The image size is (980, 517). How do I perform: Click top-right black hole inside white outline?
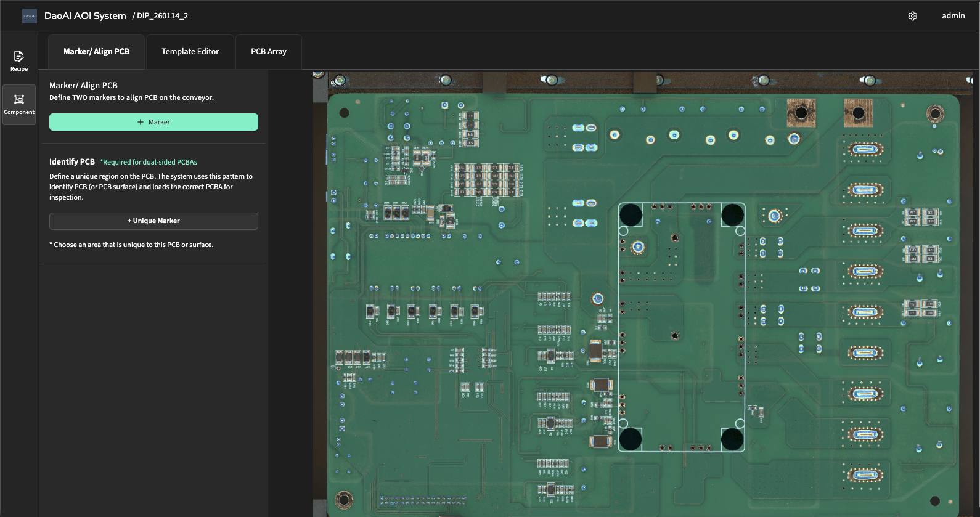[732, 215]
